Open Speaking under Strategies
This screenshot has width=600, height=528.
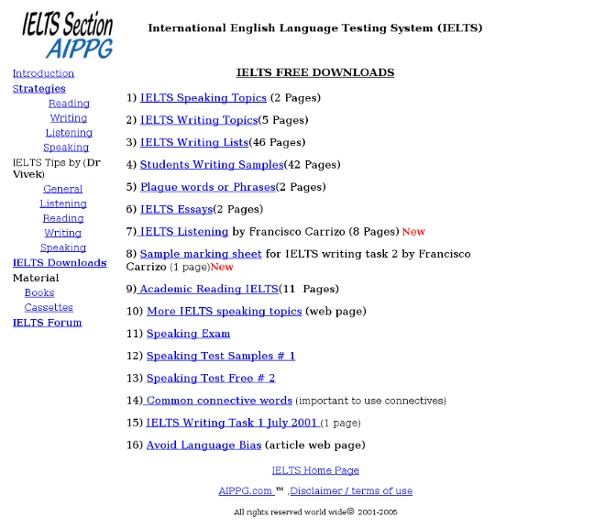[x=66, y=147]
